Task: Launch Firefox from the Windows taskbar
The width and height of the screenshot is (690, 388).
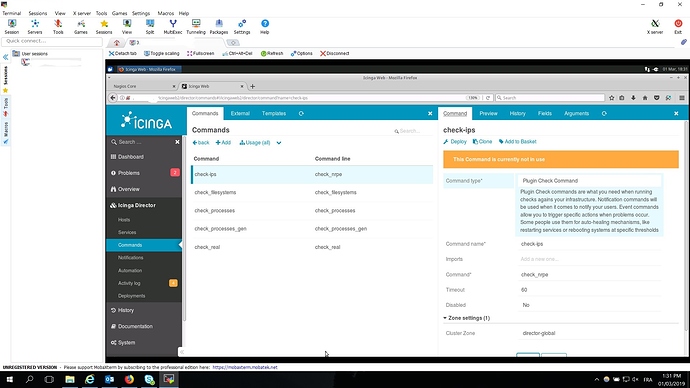Action: [x=129, y=379]
